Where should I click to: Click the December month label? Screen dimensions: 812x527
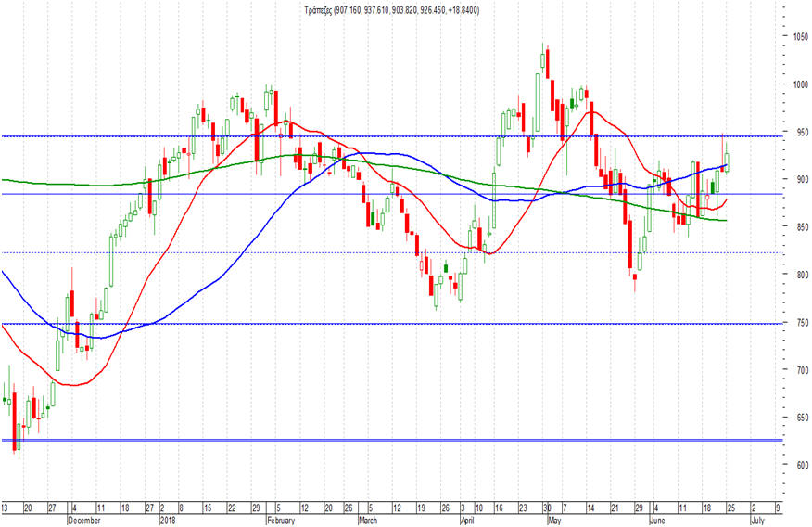(84, 521)
